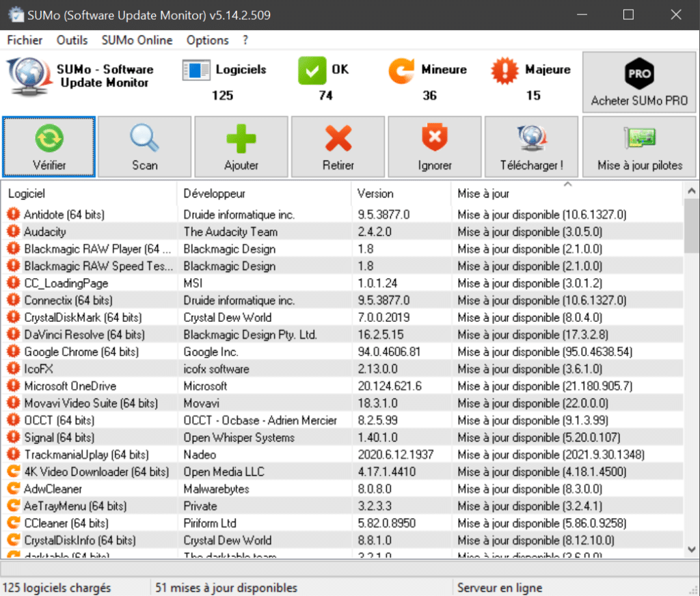Viewport: 700px width, 596px height.
Task: Click the Vérifier refresh button
Action: [x=49, y=147]
